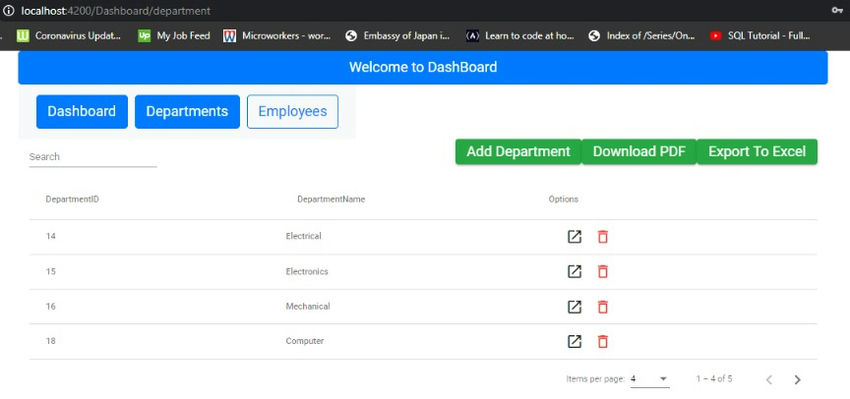Delete the Computer department row
The width and height of the screenshot is (850, 399).
point(603,342)
